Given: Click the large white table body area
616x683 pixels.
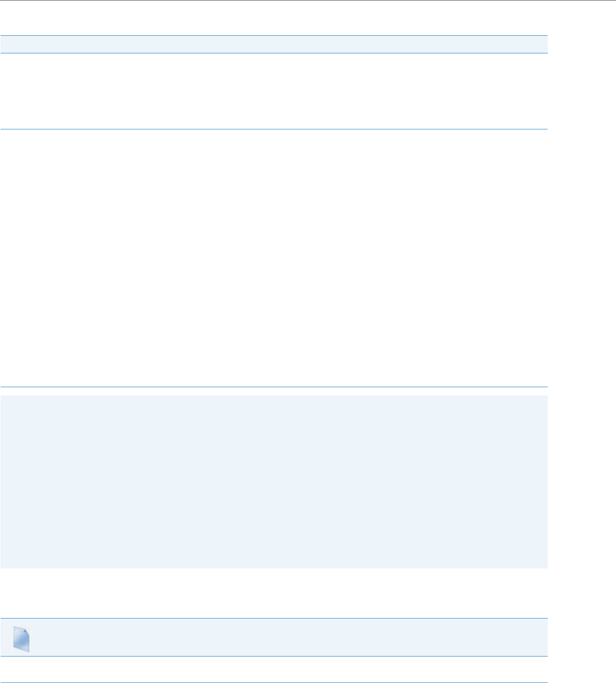Looking at the screenshot, I should click(274, 258).
